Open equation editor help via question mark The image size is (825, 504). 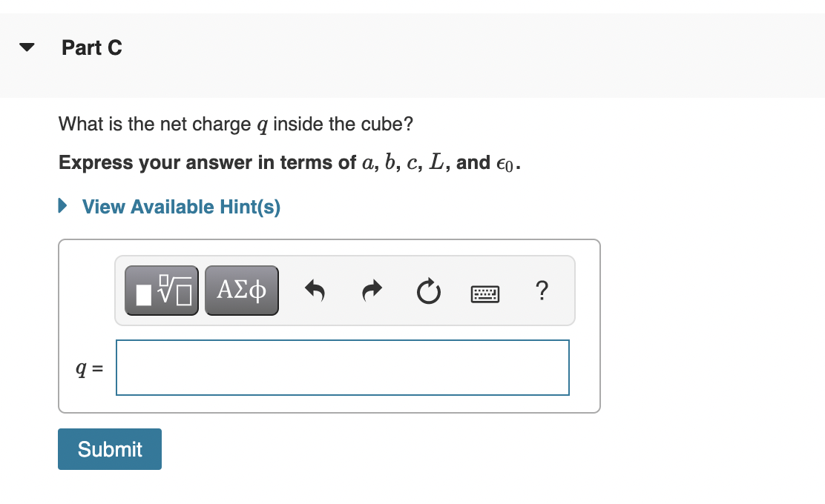(542, 291)
